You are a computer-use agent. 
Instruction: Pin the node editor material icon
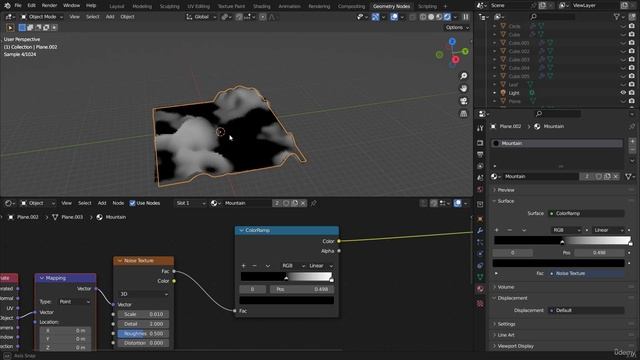(x=314, y=203)
